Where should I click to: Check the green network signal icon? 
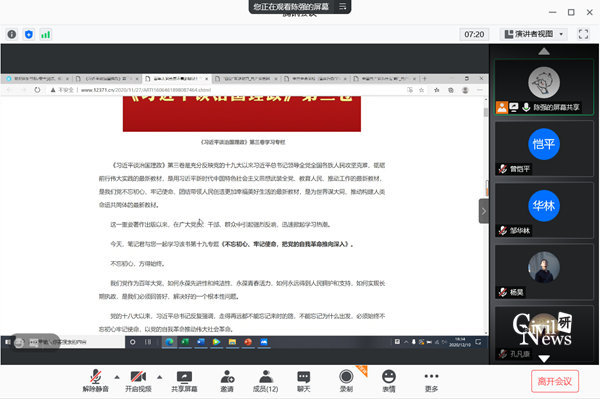point(46,34)
